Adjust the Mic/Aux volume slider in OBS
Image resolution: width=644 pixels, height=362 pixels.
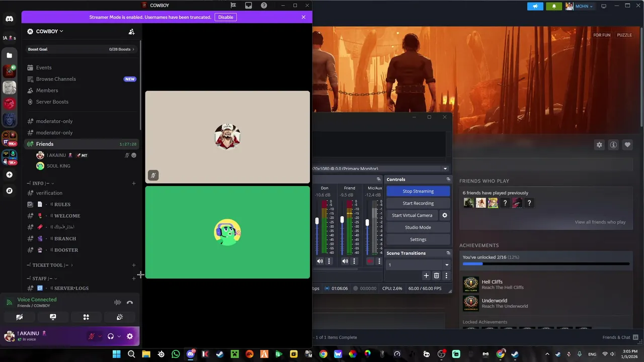(367, 223)
